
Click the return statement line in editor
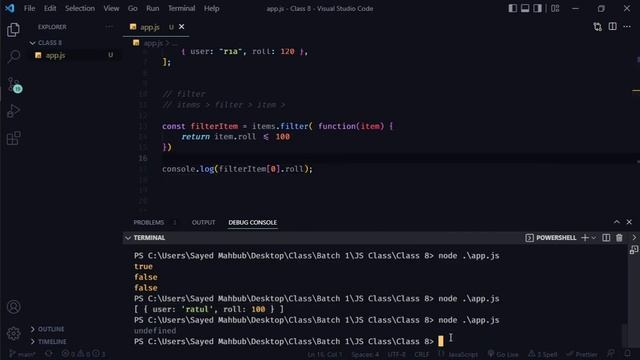point(236,137)
